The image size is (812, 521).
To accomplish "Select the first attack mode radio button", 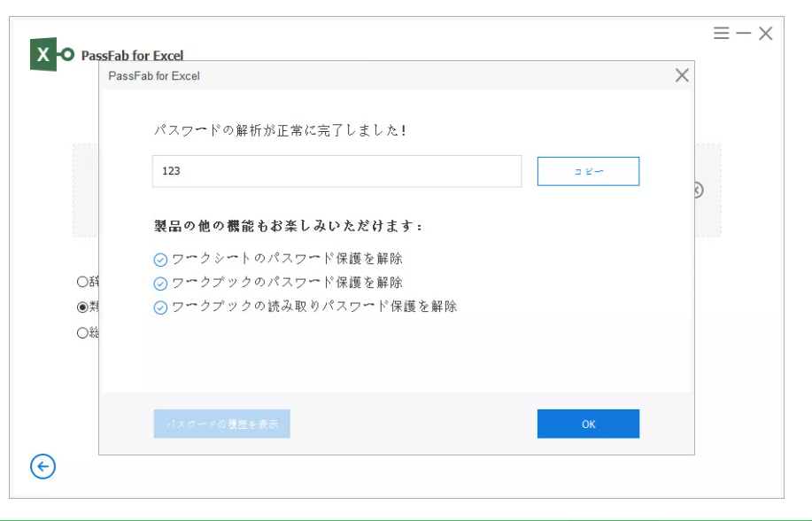I will pos(81,282).
